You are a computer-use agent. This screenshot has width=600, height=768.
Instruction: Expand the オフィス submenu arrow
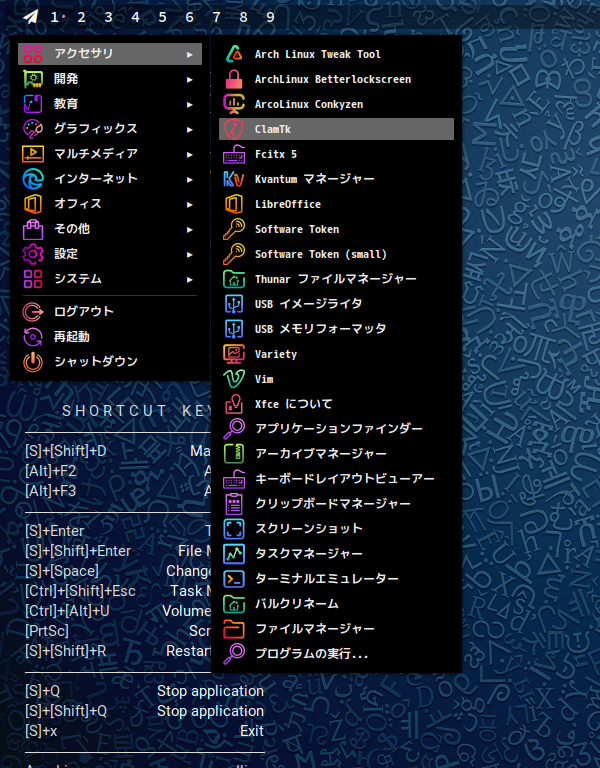[x=190, y=204]
